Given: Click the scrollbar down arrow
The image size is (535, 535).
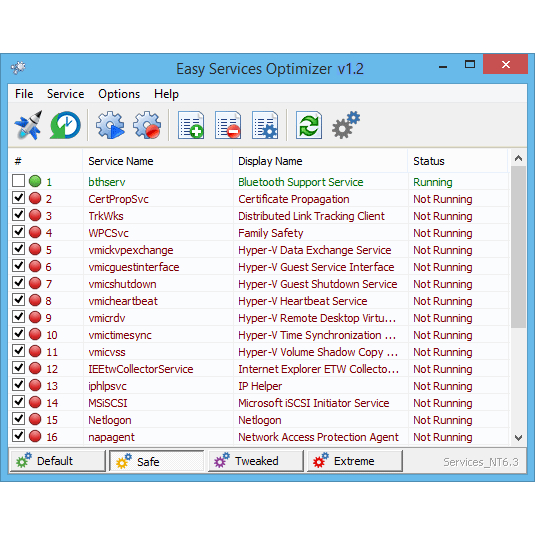Looking at the screenshot, I should tap(518, 437).
